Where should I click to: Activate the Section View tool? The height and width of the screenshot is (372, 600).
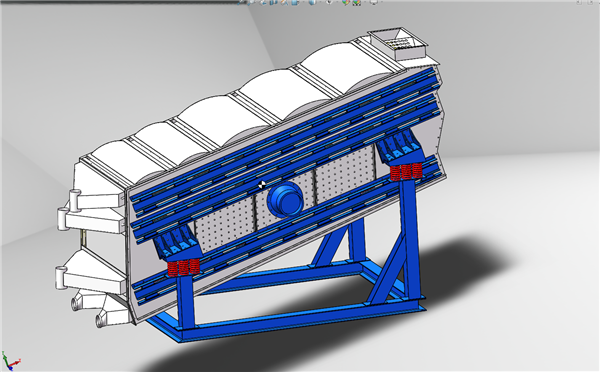click(273, 2)
